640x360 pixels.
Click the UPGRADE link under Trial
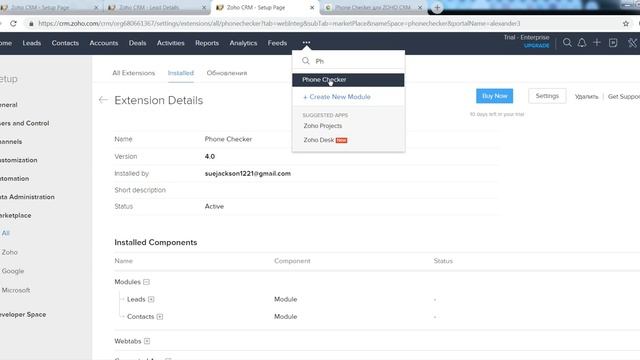tap(536, 45)
